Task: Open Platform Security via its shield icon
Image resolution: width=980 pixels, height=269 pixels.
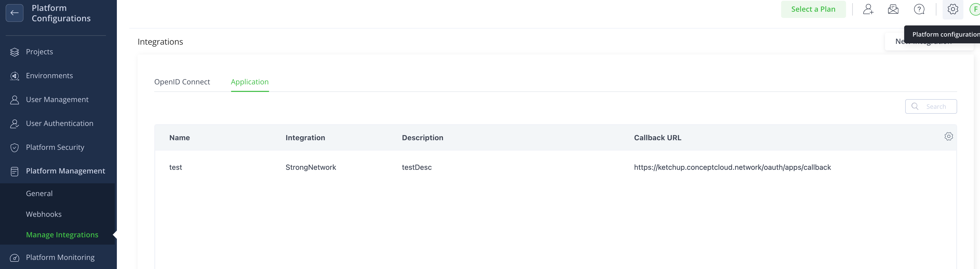Action: (x=15, y=147)
